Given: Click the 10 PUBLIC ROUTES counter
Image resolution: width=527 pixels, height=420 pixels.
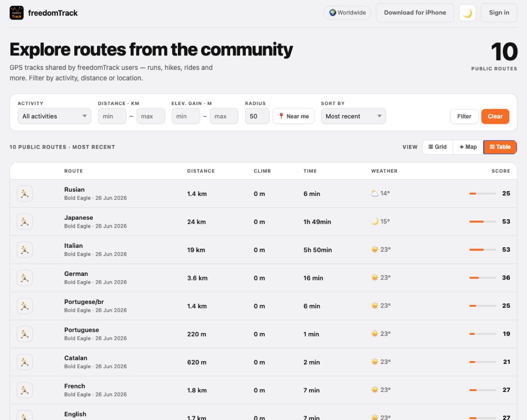Looking at the screenshot, I should (495, 56).
